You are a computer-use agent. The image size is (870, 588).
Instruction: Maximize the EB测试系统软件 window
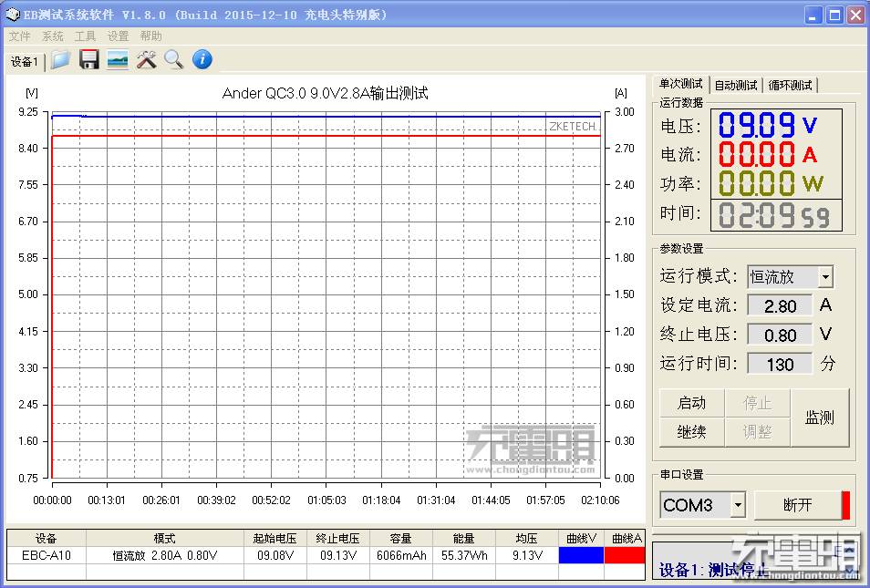834,15
